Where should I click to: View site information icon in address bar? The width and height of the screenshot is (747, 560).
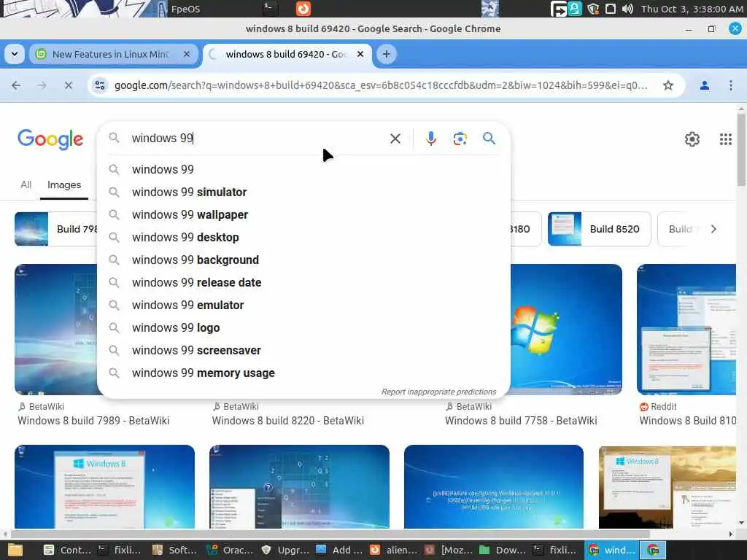[x=100, y=85]
